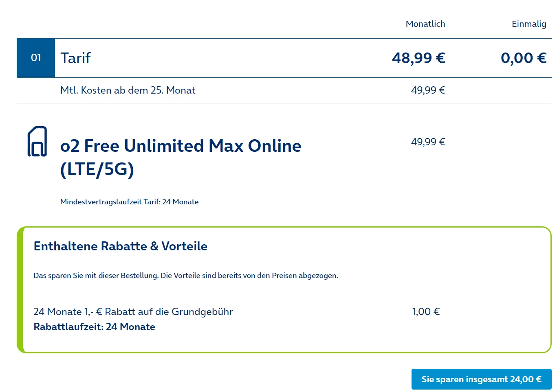Viewport: 557px width, 392px height.
Task: Click the Das sparen Sie mit dieser Bestellung text
Action: (x=185, y=276)
